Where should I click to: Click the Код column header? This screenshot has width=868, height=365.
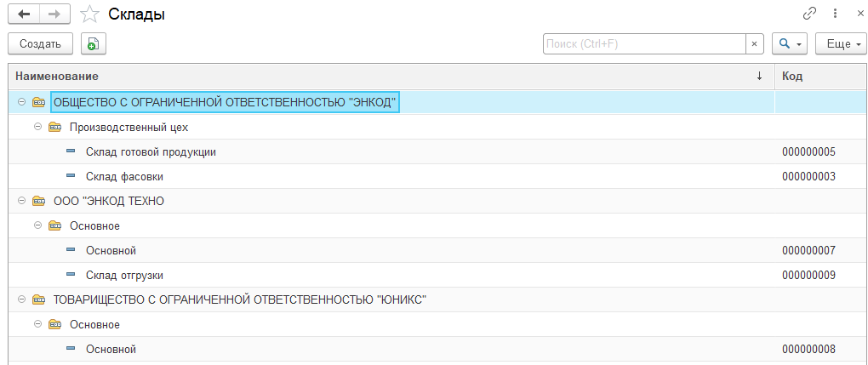pyautogui.click(x=819, y=77)
